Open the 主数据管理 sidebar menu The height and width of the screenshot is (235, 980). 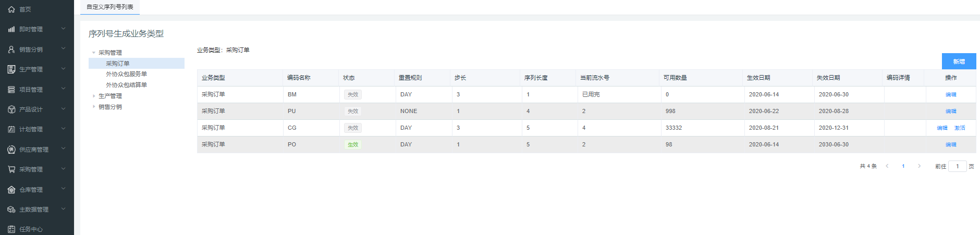point(34,209)
